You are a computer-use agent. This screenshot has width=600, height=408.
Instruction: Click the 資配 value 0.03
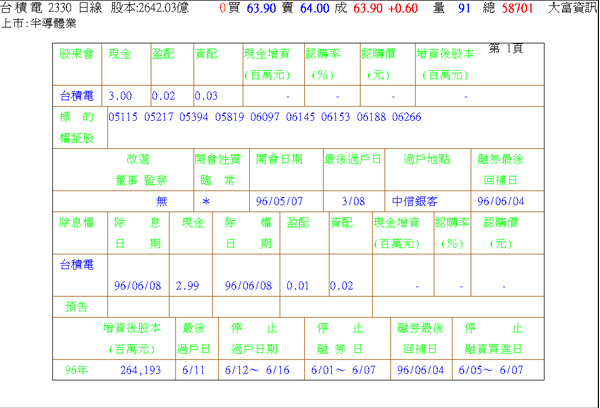pyautogui.click(x=206, y=96)
